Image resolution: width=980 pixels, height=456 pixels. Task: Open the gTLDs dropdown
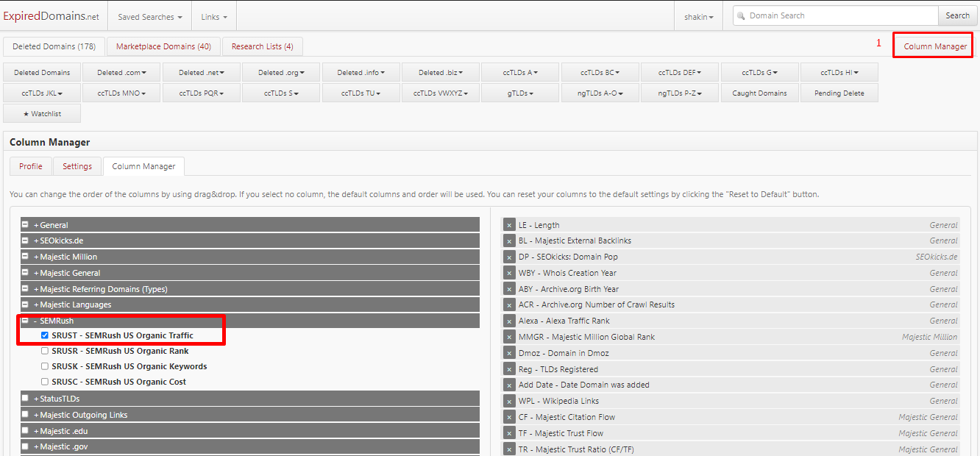[x=520, y=93]
